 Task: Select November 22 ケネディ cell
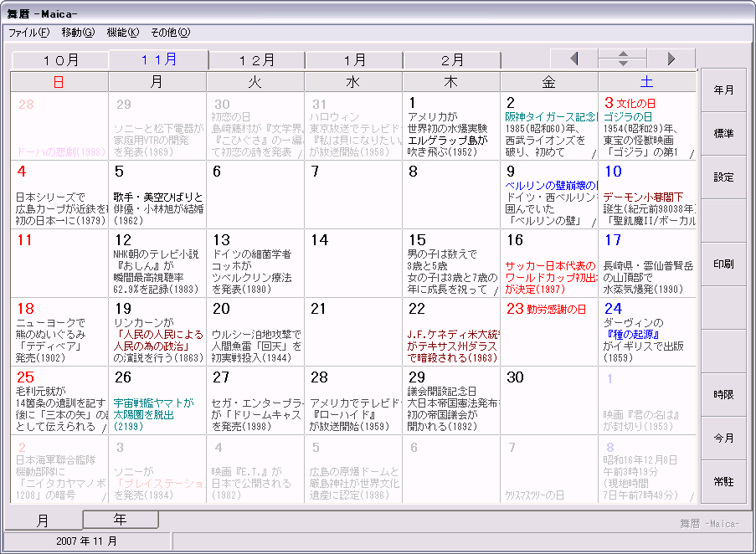(x=450, y=332)
